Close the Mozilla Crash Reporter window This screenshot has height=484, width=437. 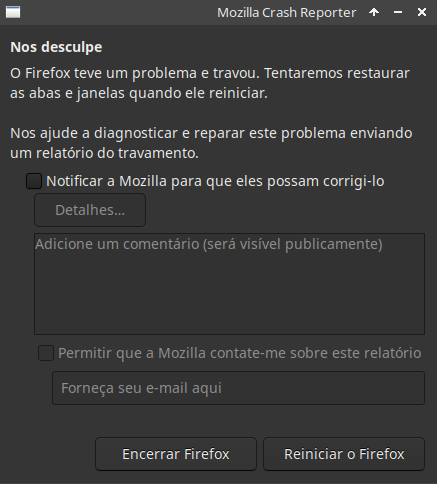pyautogui.click(x=422, y=12)
